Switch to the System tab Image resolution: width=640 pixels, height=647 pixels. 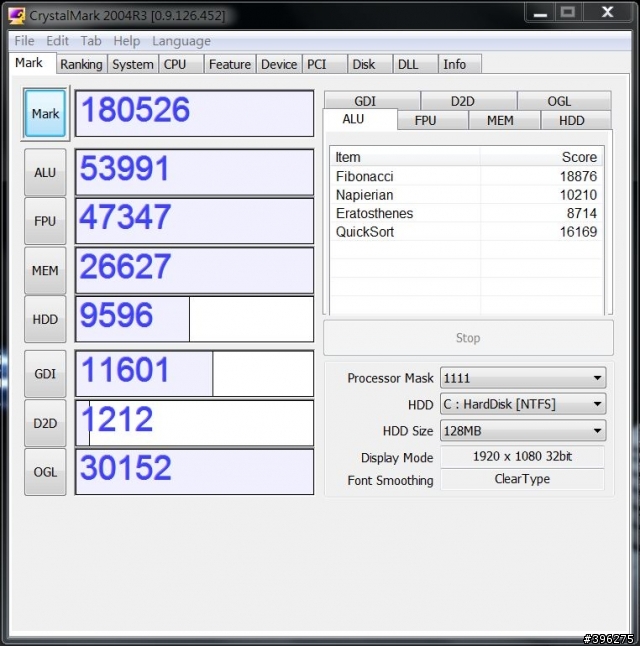point(133,64)
